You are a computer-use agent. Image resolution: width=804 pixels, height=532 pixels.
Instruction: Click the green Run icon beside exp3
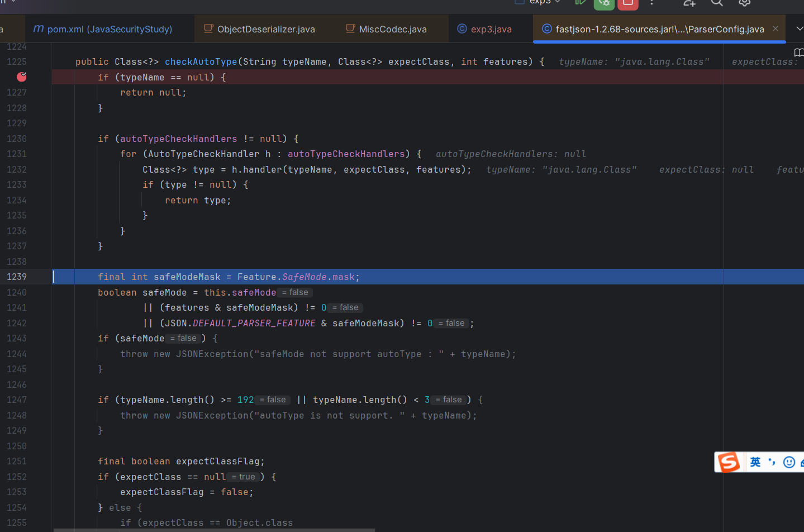click(x=580, y=2)
